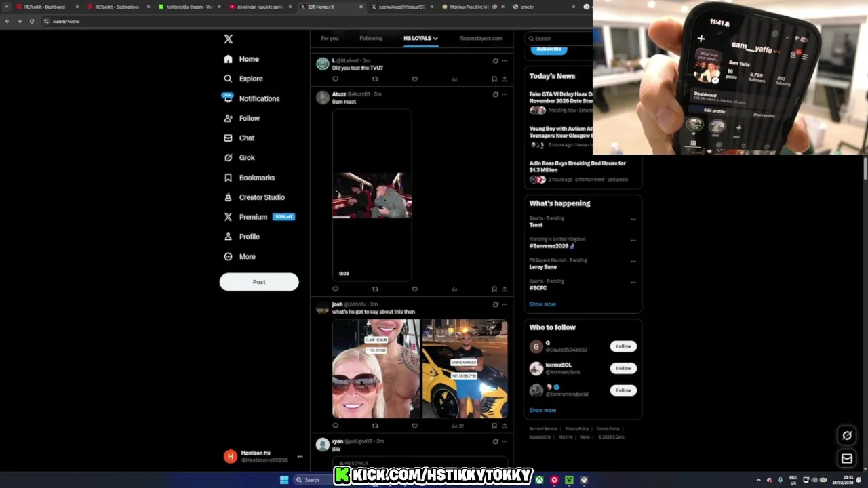Repost L's 'Did you test the TVU?' post
Viewport: 868px width, 488px height.
pos(375,79)
